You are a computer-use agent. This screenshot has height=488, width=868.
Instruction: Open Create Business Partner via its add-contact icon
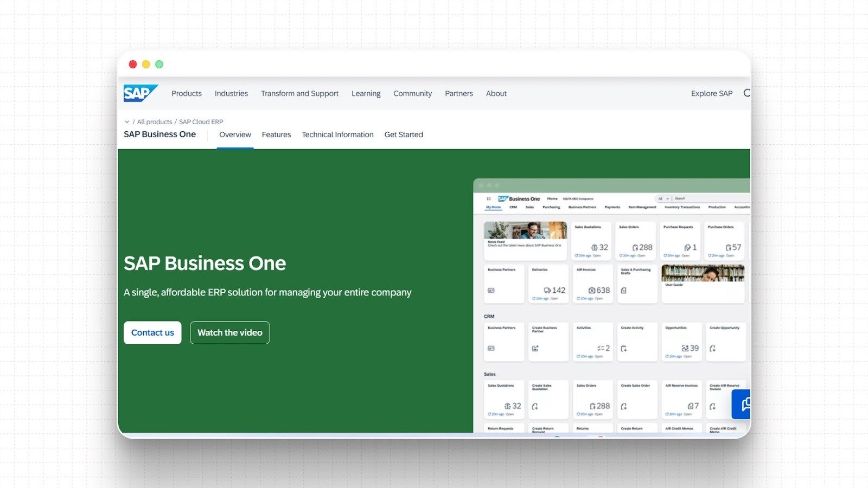click(x=534, y=348)
